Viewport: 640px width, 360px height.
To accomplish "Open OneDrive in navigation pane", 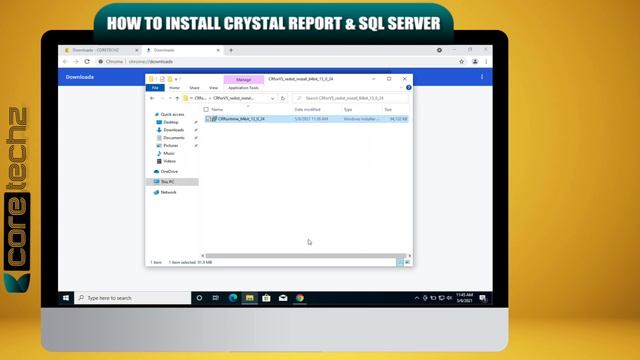I will pos(169,172).
